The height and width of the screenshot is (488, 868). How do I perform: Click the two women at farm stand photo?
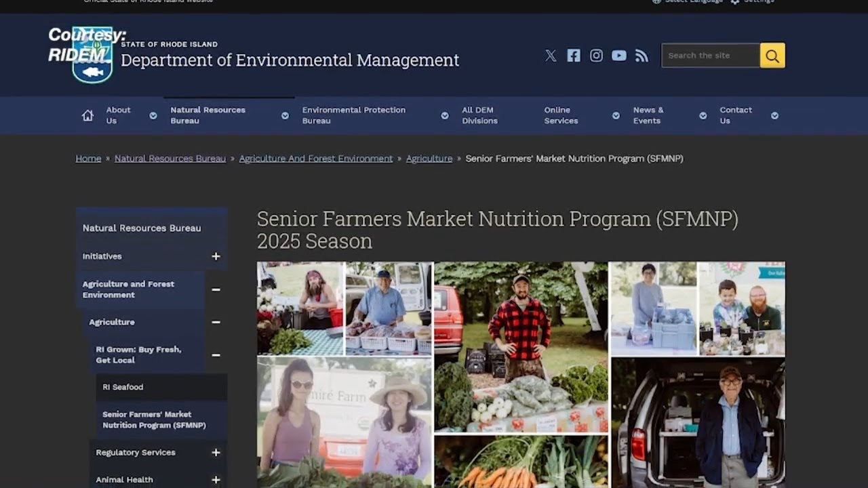click(344, 423)
